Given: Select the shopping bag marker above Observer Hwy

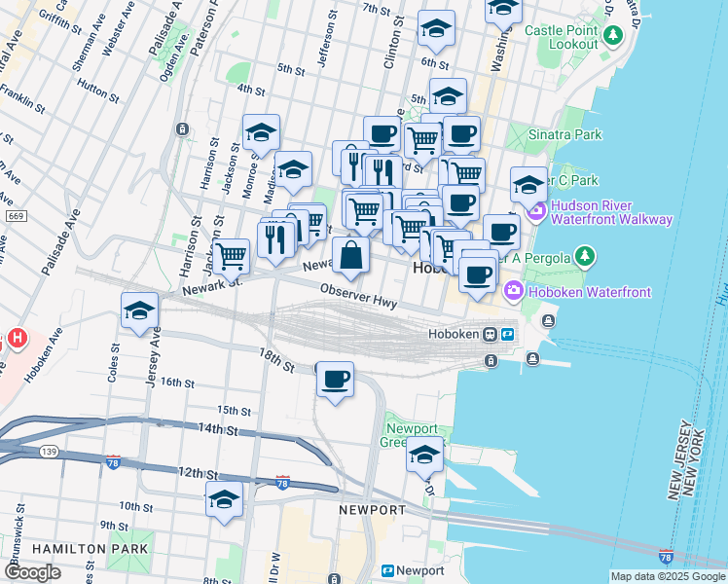Looking at the screenshot, I should tap(350, 257).
